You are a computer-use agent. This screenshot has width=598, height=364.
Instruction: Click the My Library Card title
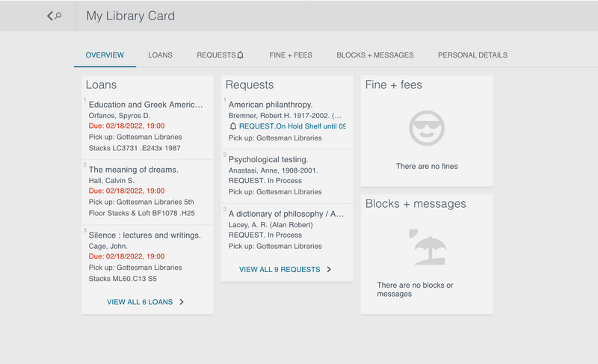pos(130,16)
